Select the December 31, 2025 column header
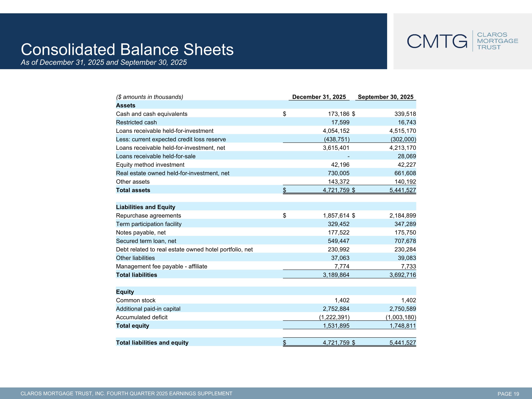 pyautogui.click(x=319, y=97)
